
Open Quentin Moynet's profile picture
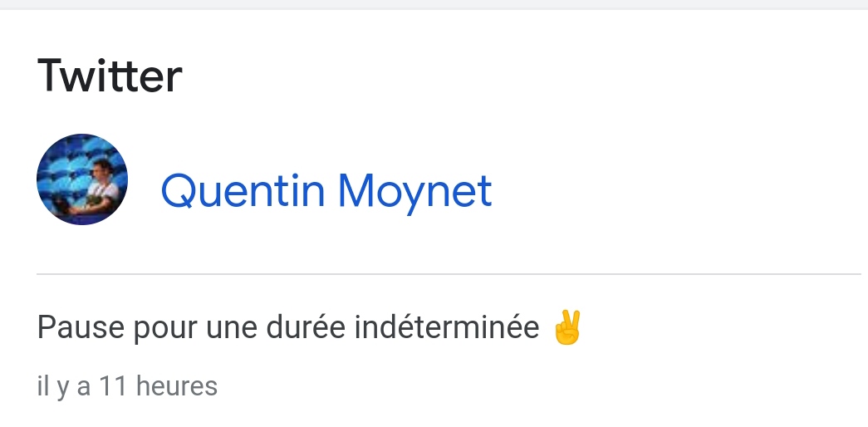(x=82, y=179)
